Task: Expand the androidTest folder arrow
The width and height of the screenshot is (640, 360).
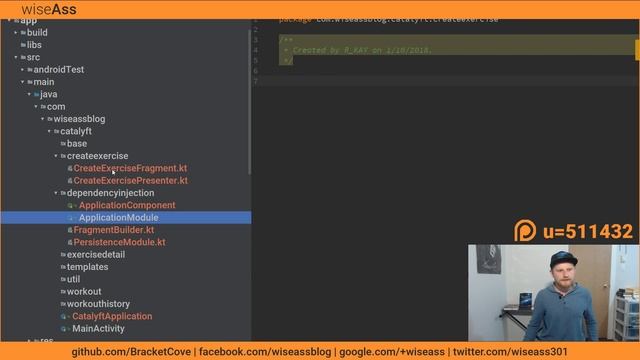Action: point(22,69)
